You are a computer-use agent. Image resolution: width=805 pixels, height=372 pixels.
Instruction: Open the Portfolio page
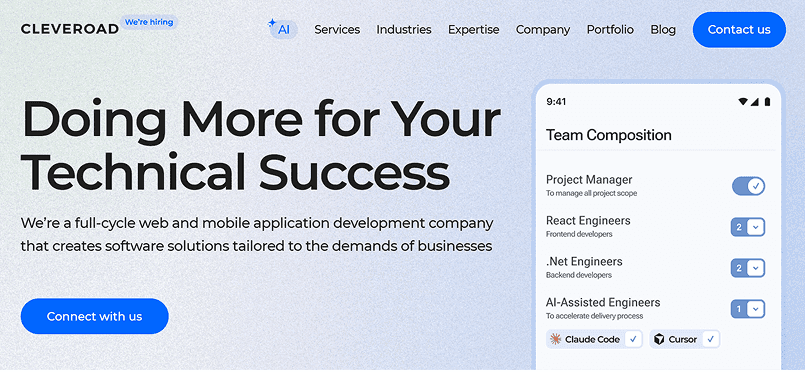point(610,30)
